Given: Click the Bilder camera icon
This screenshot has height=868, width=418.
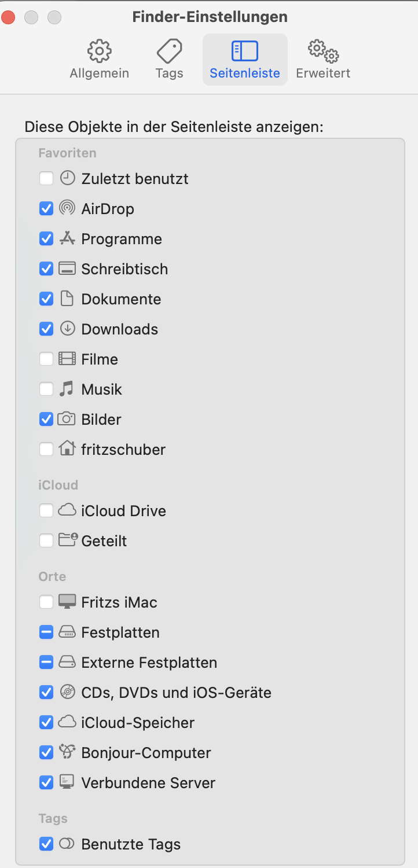Looking at the screenshot, I should (x=67, y=419).
